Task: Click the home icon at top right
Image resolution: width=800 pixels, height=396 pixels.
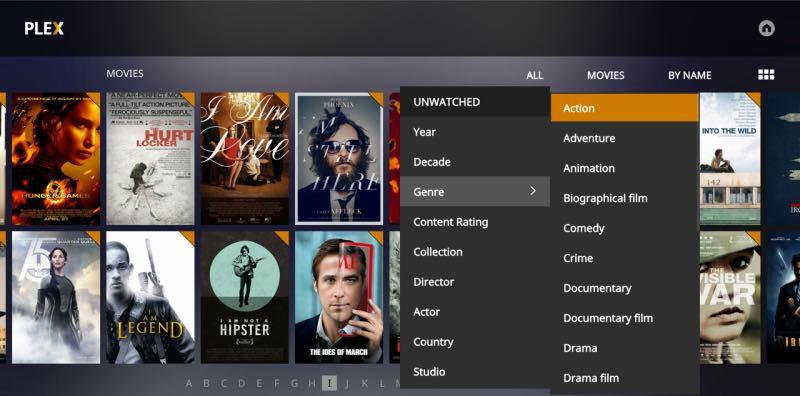Action: click(x=766, y=28)
